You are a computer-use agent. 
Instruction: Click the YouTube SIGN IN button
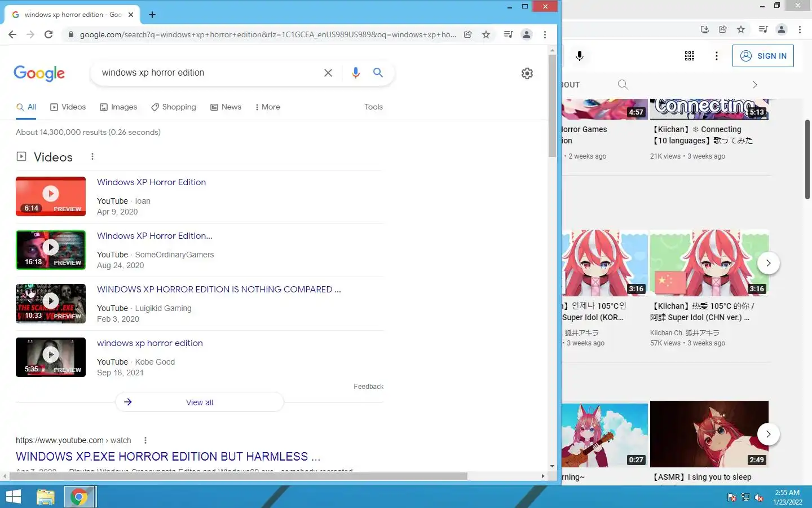point(763,56)
